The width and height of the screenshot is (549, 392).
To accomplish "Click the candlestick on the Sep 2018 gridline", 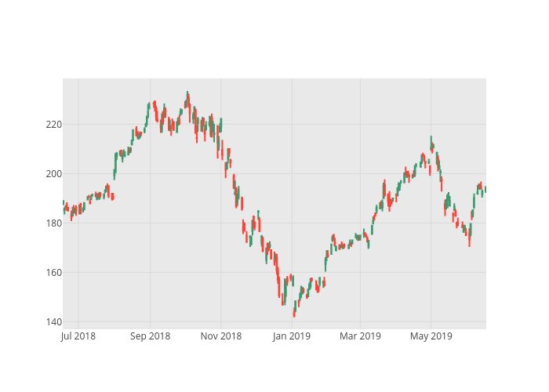I will (x=149, y=105).
